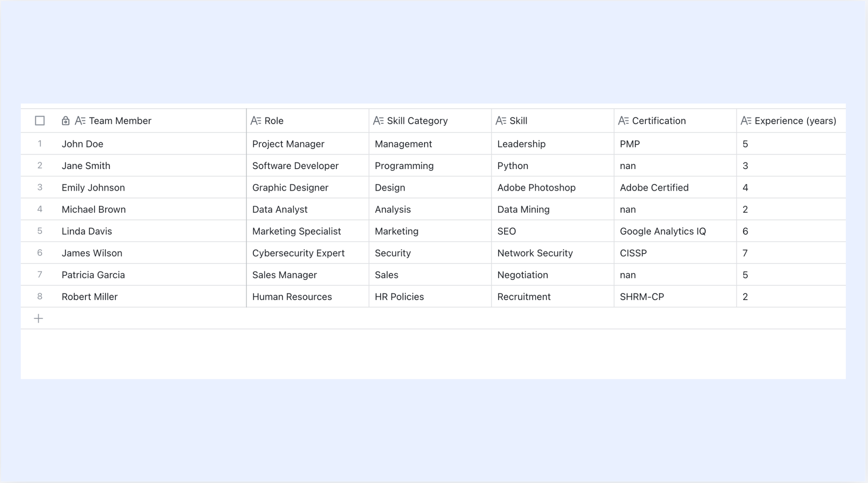Click the Skill column text-type icon
The image size is (868, 483).
coord(501,121)
